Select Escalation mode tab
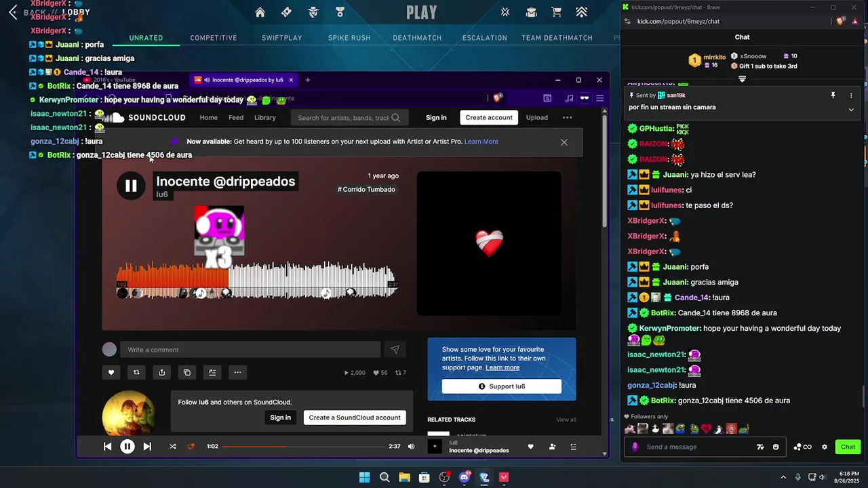Viewport: 868px width, 488px height. (485, 38)
